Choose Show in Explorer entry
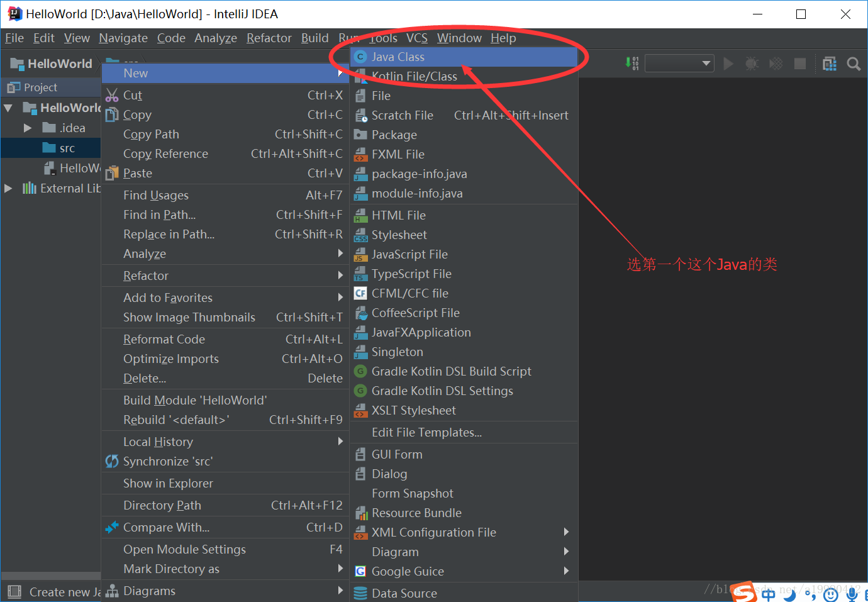 (225, 483)
